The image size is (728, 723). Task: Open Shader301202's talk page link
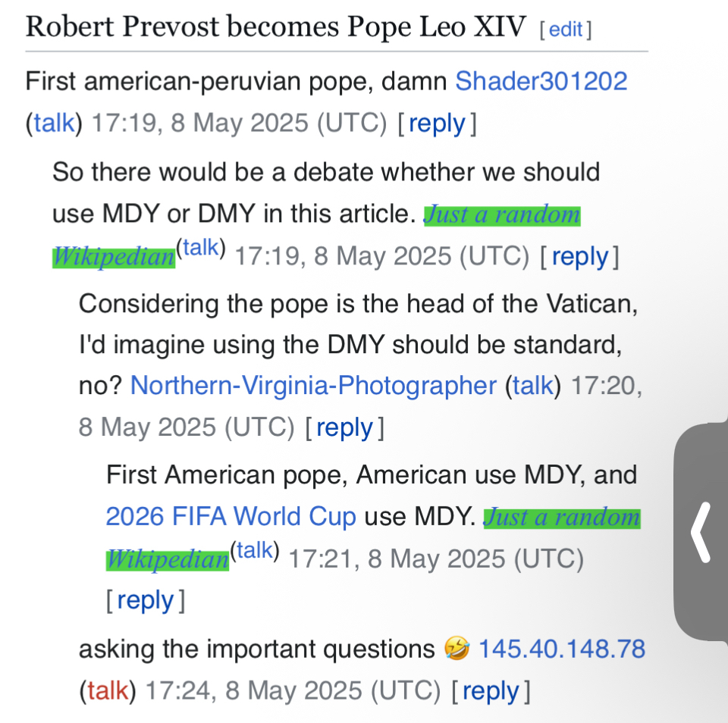54,123
